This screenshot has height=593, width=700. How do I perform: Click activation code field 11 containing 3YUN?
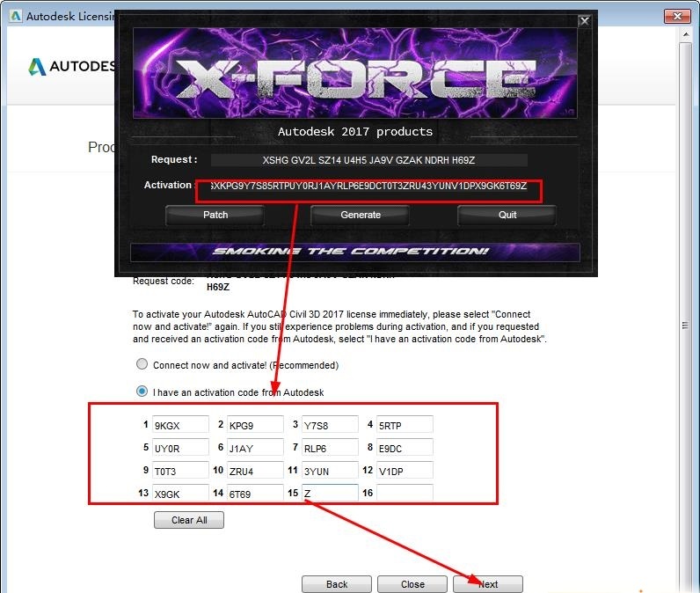(330, 470)
